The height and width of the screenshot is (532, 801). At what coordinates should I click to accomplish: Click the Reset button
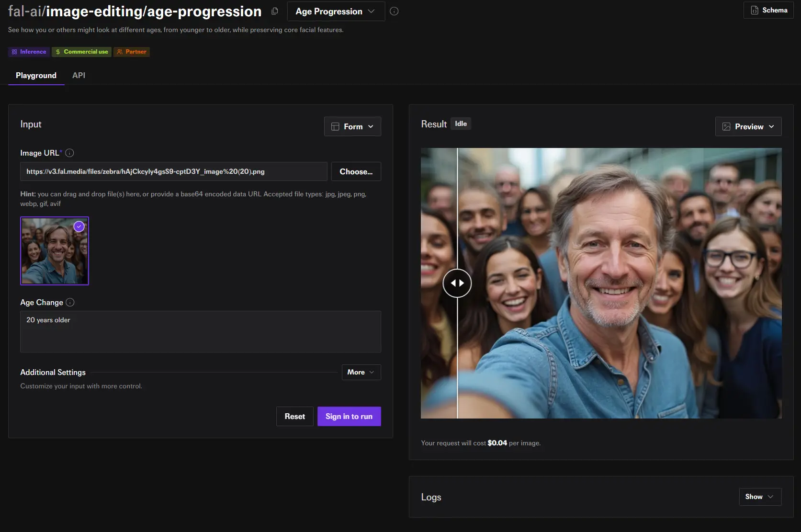tap(294, 416)
